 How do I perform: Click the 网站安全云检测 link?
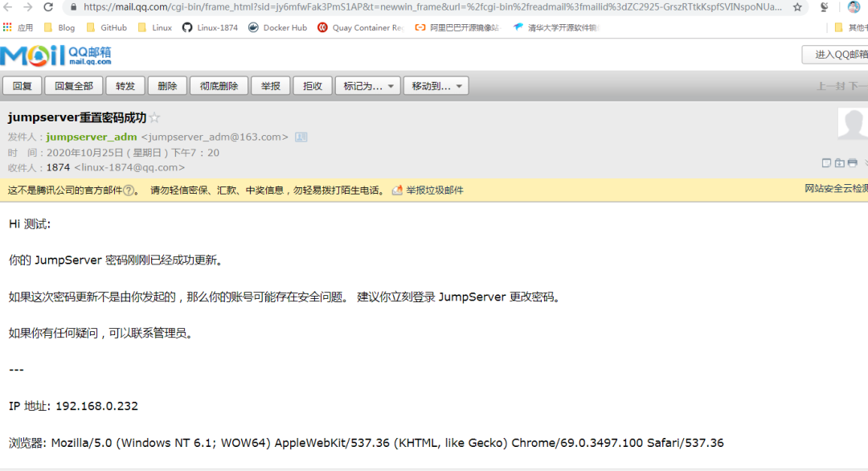pos(837,189)
